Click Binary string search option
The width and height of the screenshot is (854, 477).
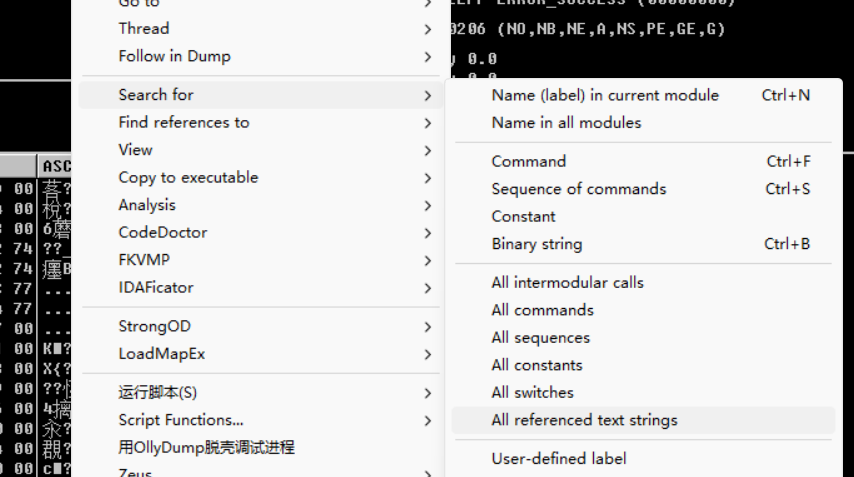pos(536,244)
